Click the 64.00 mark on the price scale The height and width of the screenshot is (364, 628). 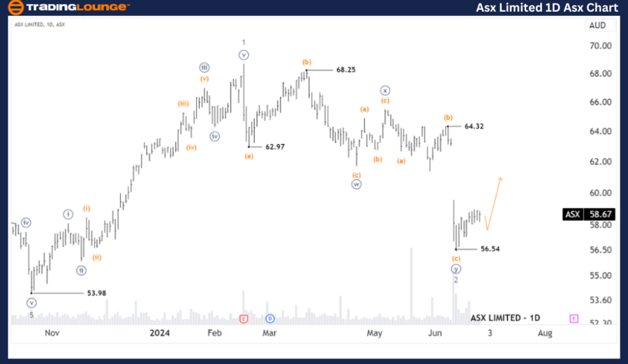coord(601,132)
